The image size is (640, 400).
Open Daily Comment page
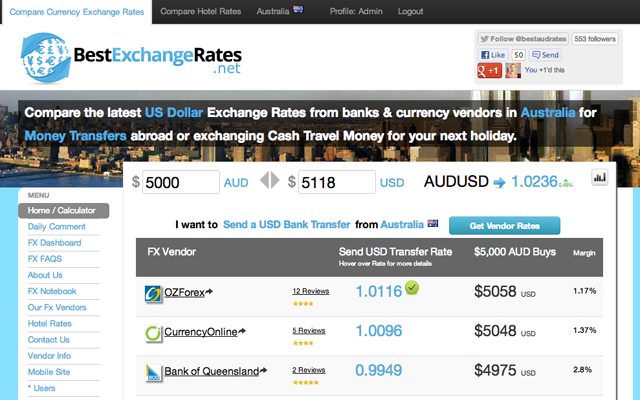pyautogui.click(x=57, y=227)
